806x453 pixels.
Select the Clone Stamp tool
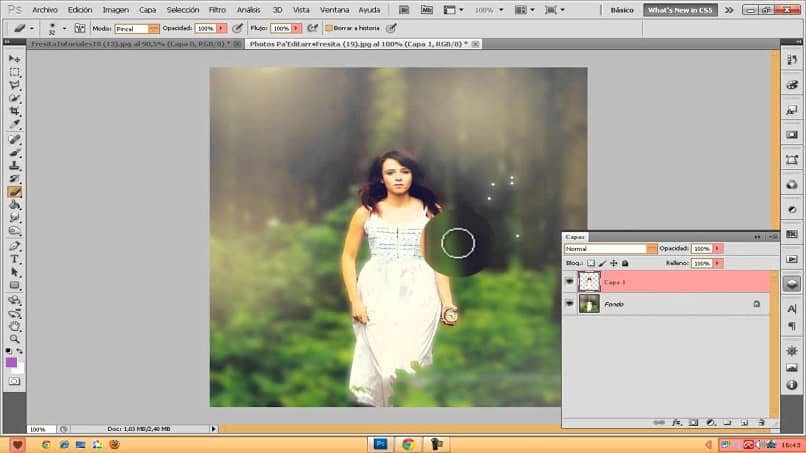[14, 165]
